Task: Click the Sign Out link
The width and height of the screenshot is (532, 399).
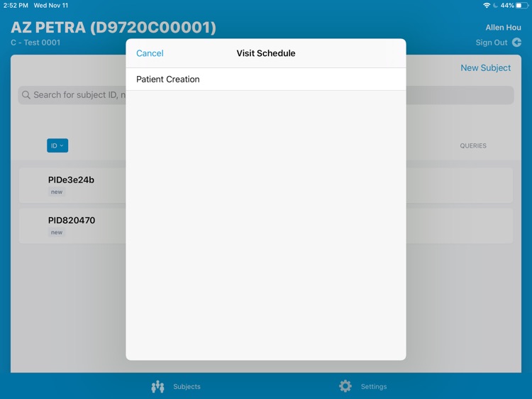Action: pos(492,43)
